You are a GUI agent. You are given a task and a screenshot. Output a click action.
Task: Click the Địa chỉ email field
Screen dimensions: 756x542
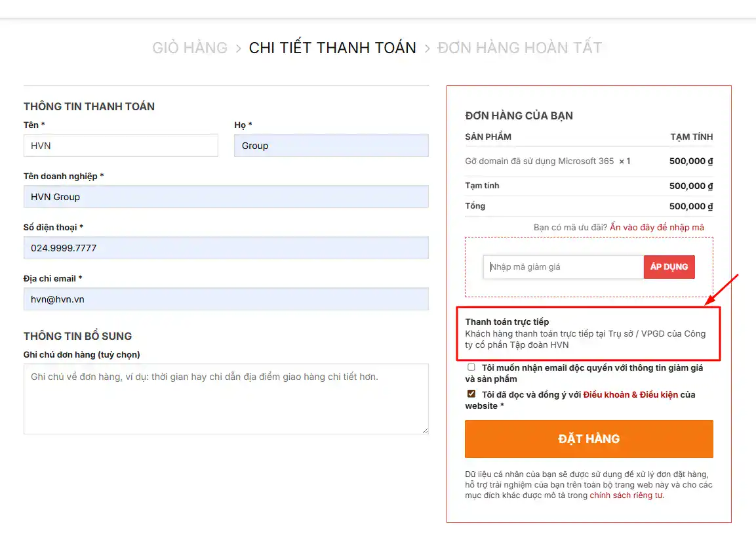pyautogui.click(x=226, y=299)
